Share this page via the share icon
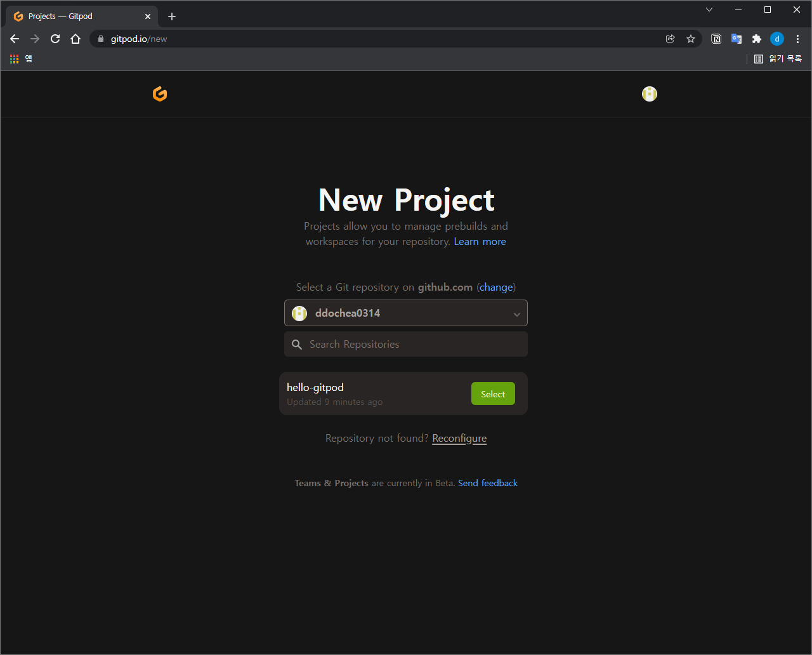Viewport: 812px width, 655px height. click(671, 39)
